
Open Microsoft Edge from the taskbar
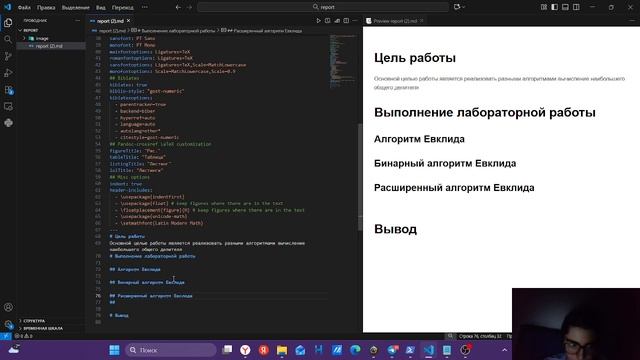(x=355, y=350)
